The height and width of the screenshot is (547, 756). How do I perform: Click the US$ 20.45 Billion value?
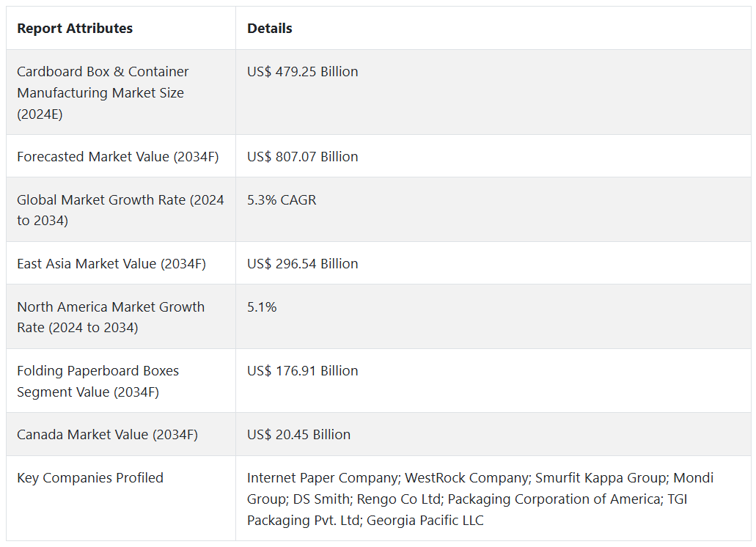coord(298,435)
